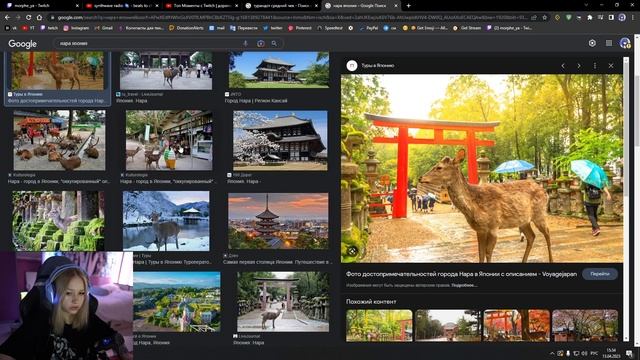Viewport: 640px width, 360px height.
Task: Search by image with Google Lens icon
Action: [x=260, y=43]
